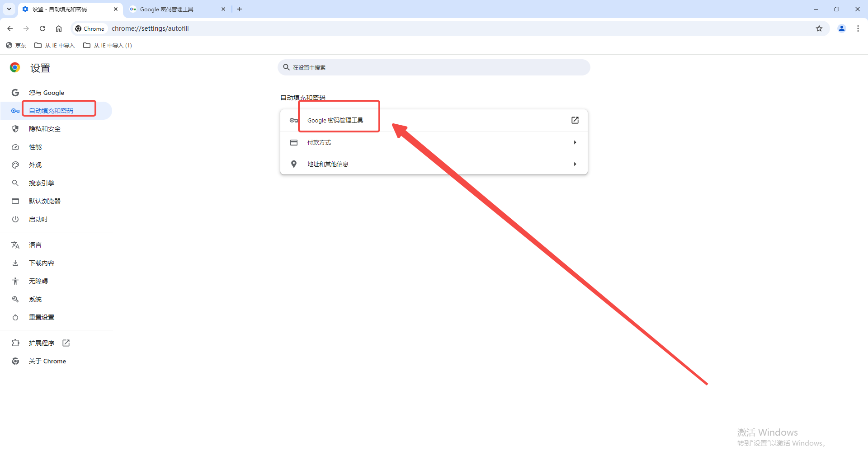Click the browser forward arrow
Screen dimensions: 868x470
pos(26,28)
